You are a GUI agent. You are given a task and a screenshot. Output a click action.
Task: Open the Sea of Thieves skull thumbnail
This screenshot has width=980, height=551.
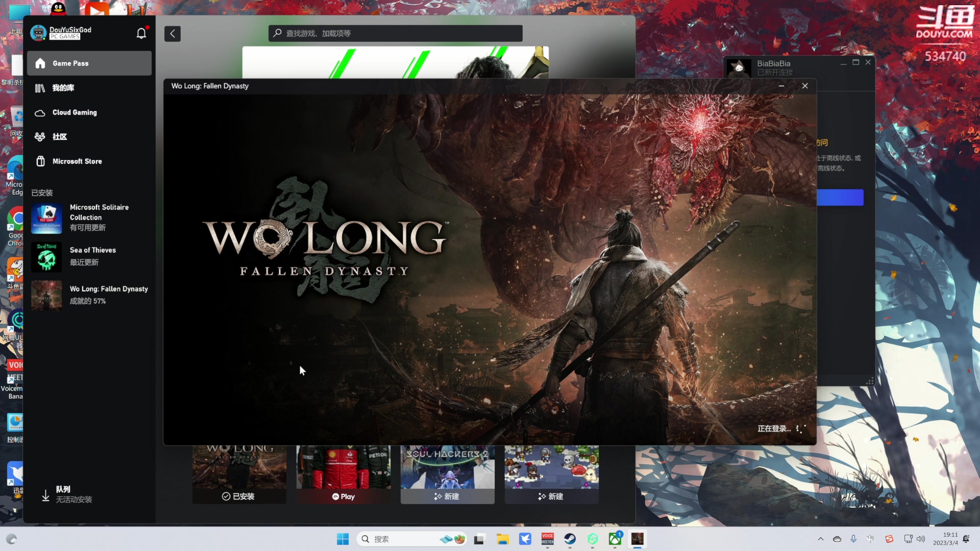(x=46, y=257)
